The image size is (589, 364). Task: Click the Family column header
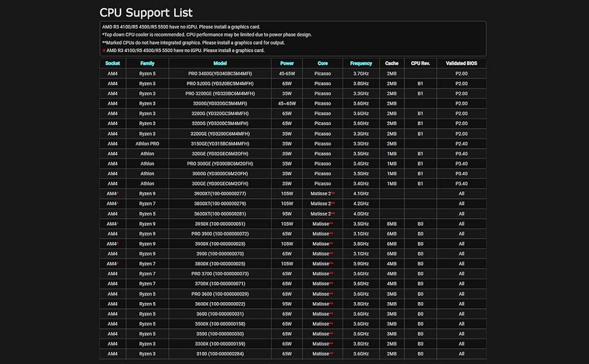[x=147, y=63]
